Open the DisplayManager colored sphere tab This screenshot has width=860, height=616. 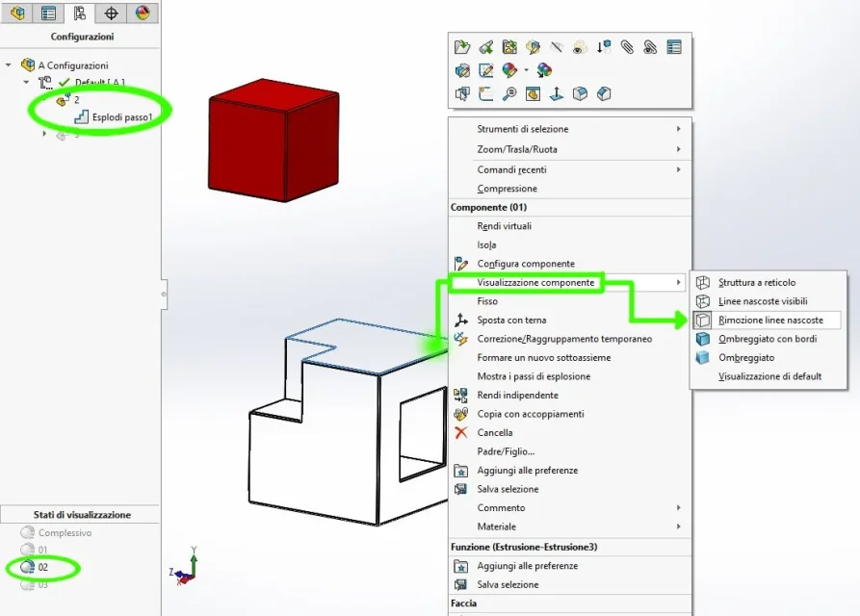pyautogui.click(x=143, y=13)
